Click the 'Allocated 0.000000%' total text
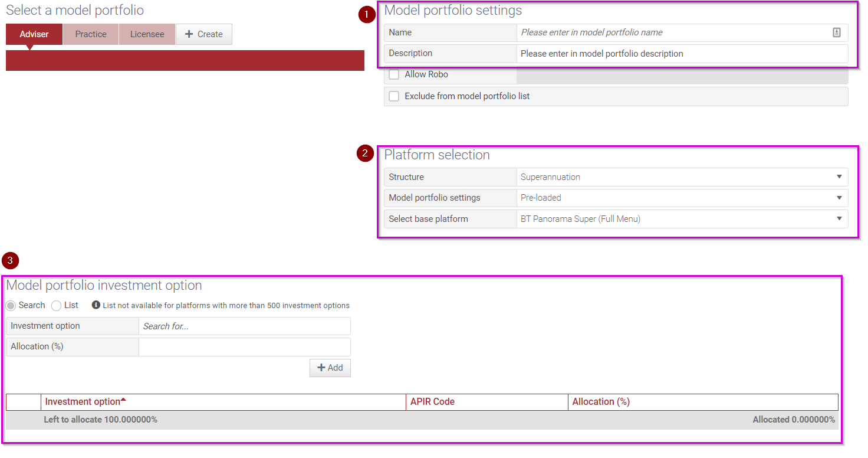 point(794,420)
